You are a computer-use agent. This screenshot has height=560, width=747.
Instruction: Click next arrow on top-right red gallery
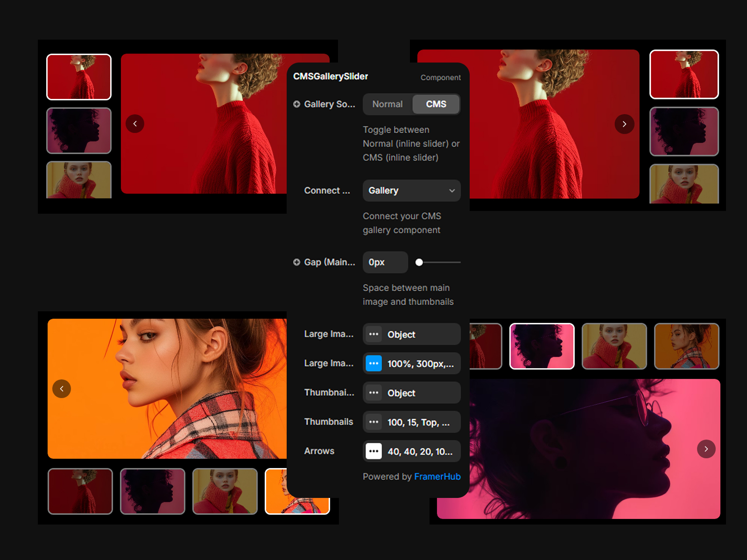[x=624, y=124]
